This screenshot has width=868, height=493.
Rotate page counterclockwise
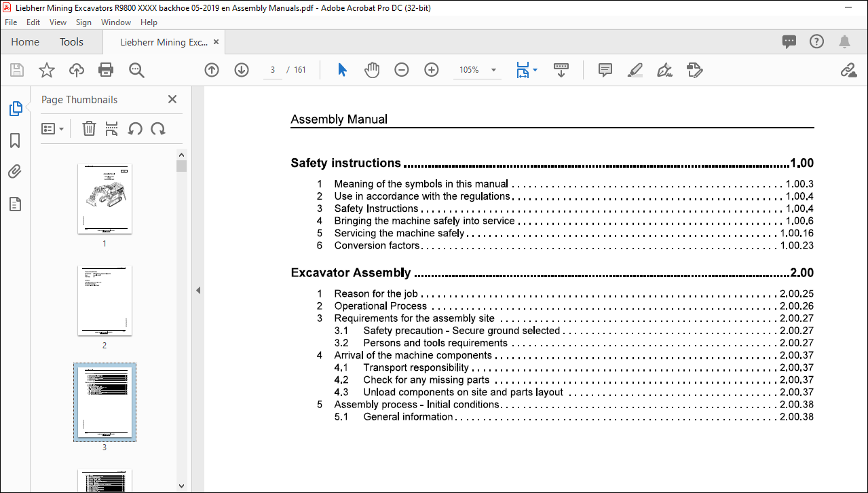pos(135,128)
